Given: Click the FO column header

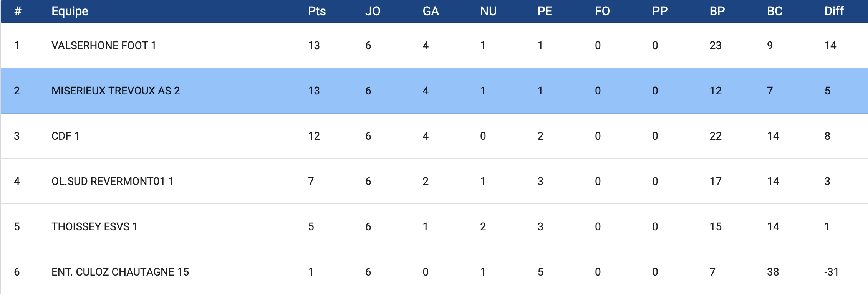Looking at the screenshot, I should pos(602,11).
